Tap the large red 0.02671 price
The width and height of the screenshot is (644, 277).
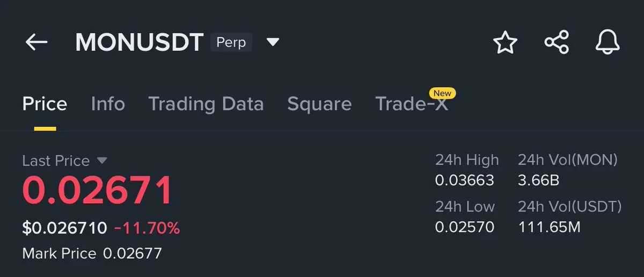coord(98,190)
